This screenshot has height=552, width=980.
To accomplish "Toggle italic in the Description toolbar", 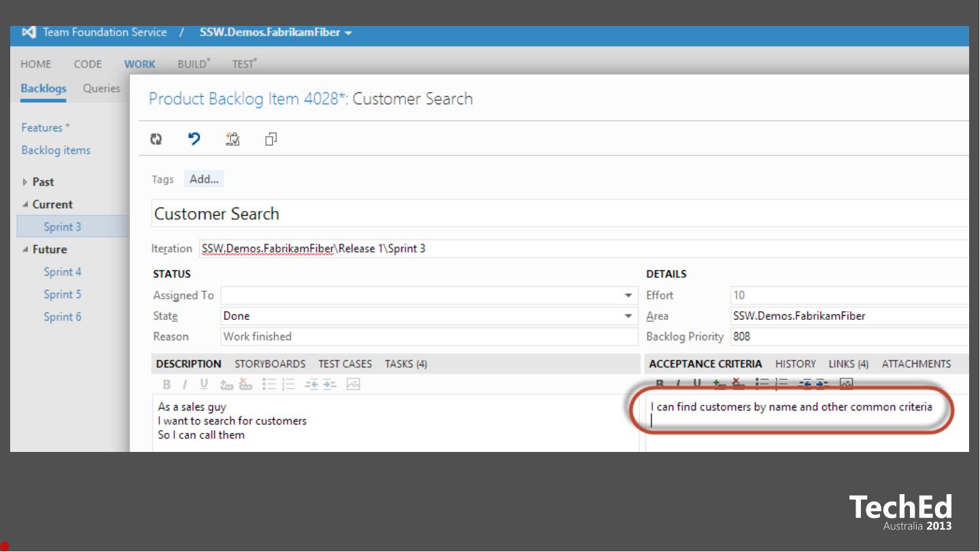I will point(184,385).
